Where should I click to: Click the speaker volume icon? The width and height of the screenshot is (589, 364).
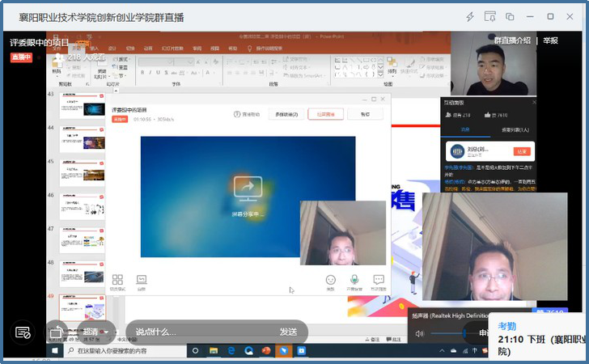coord(420,333)
